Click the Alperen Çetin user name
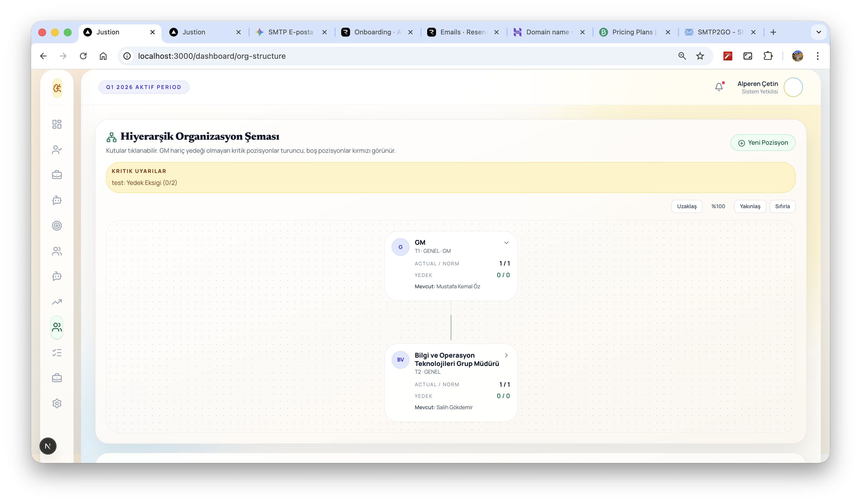 click(x=758, y=84)
